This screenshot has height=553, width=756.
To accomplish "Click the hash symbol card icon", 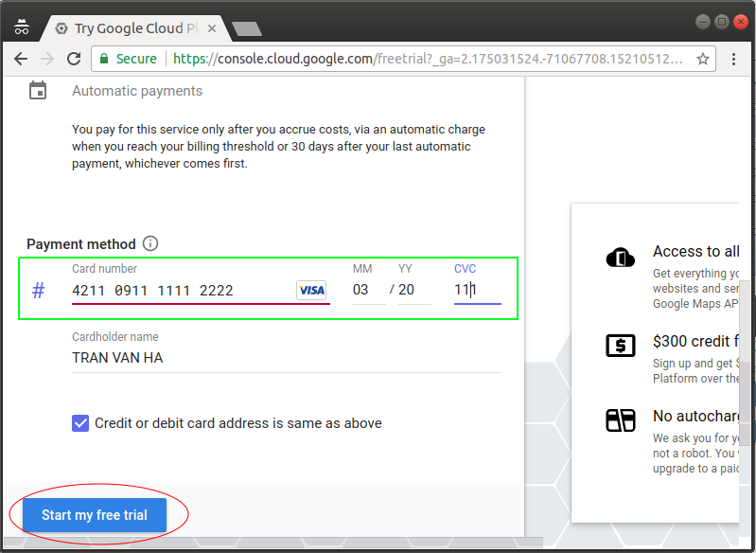I will point(38,291).
